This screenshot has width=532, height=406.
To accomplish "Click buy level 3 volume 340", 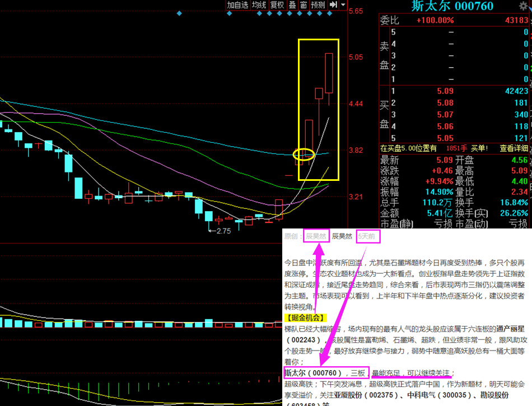I will 521,115.
